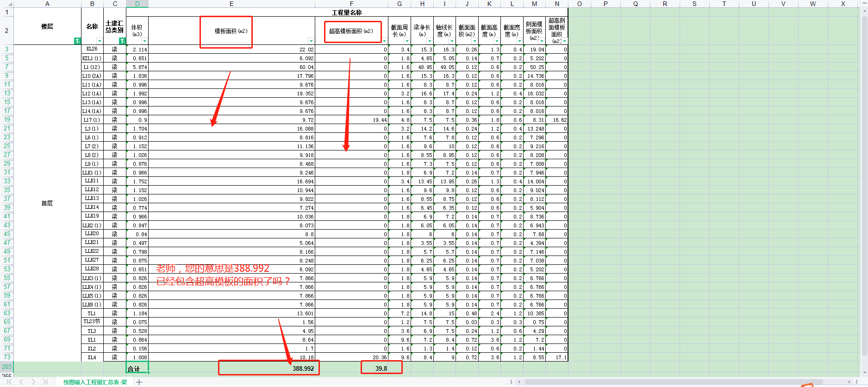Open the 轴线长度(m) filter dropdown

coord(452,41)
